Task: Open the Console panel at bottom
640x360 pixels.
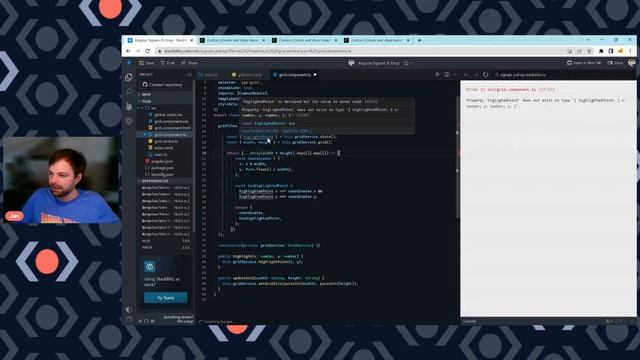Action: (x=469, y=321)
